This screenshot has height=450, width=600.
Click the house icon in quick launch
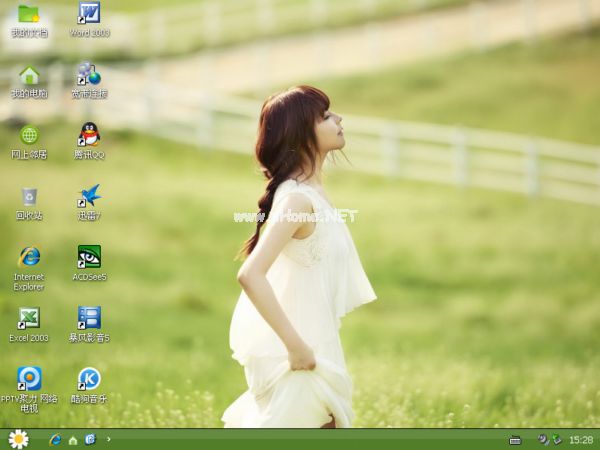73,440
